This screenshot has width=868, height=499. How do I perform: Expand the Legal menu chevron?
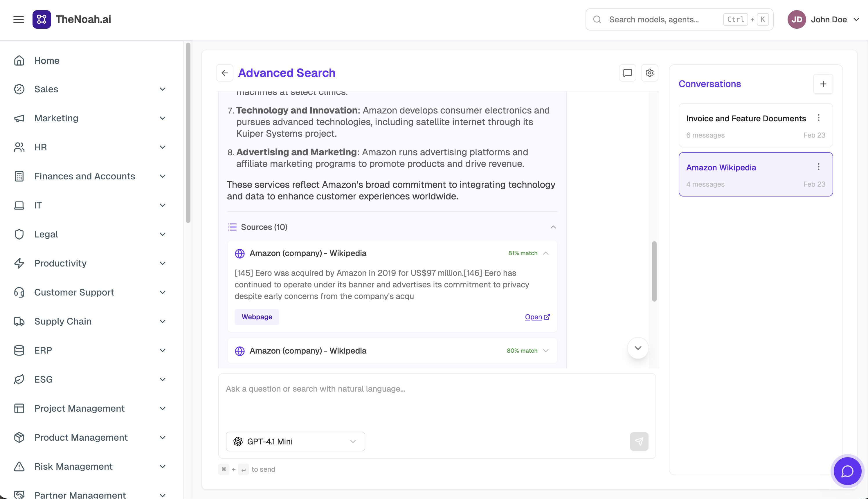pyautogui.click(x=163, y=235)
